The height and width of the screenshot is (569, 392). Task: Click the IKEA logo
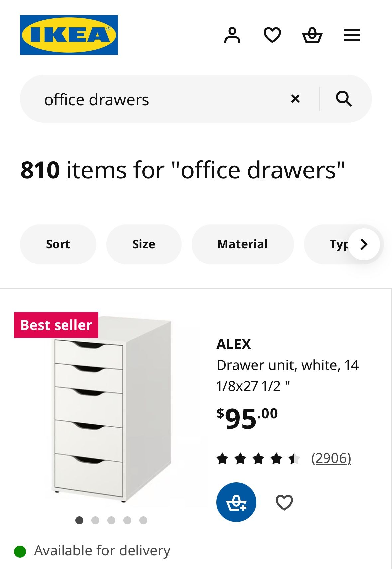coord(69,35)
